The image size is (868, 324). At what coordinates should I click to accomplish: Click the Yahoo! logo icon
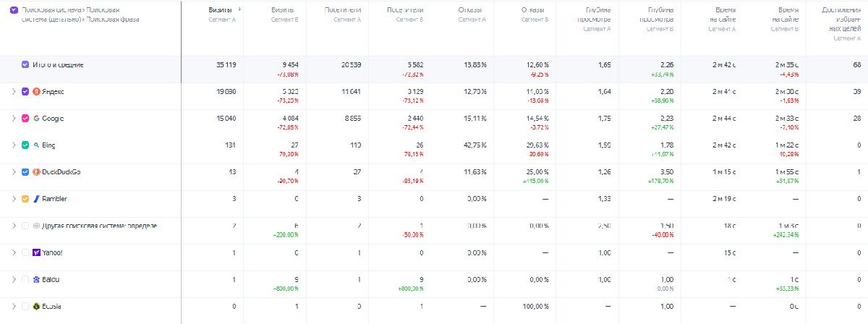tap(36, 252)
